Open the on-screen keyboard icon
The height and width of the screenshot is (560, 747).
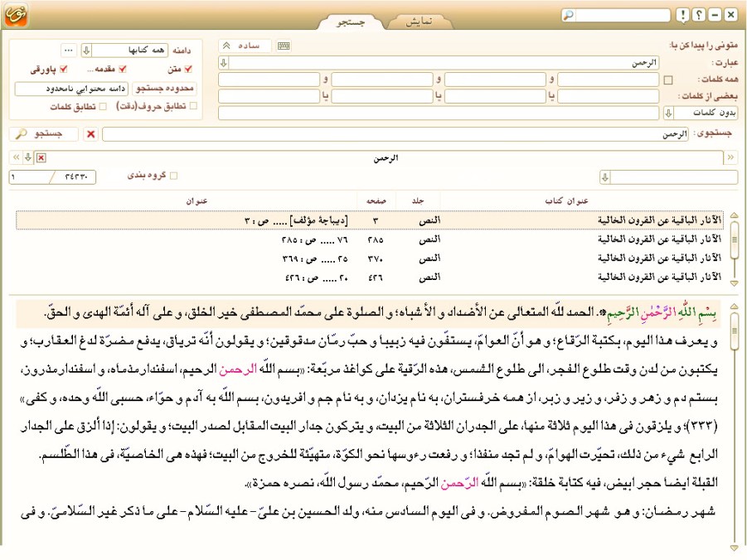[284, 46]
